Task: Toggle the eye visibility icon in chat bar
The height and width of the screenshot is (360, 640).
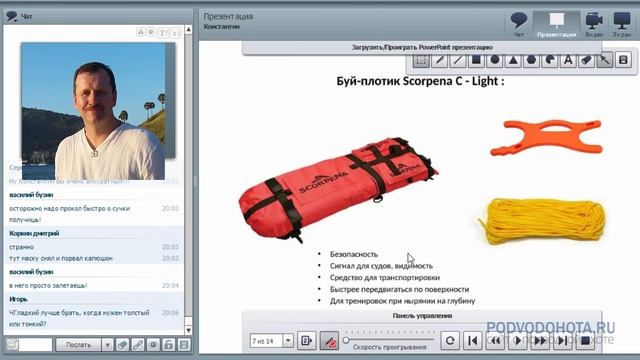Action: [153, 345]
